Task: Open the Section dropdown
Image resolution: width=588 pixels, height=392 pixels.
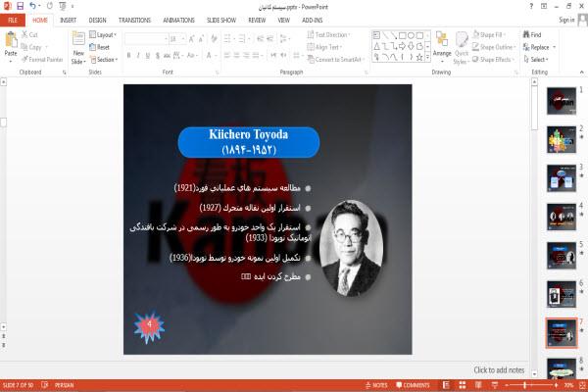Action: [104, 60]
